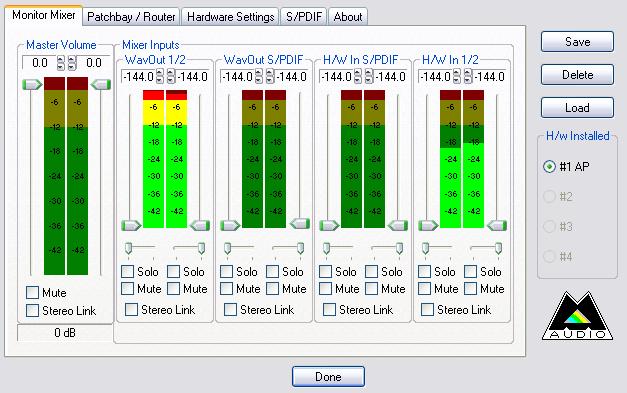The width and height of the screenshot is (627, 393).
Task: Select the Monitor Mixer tab
Action: [44, 15]
